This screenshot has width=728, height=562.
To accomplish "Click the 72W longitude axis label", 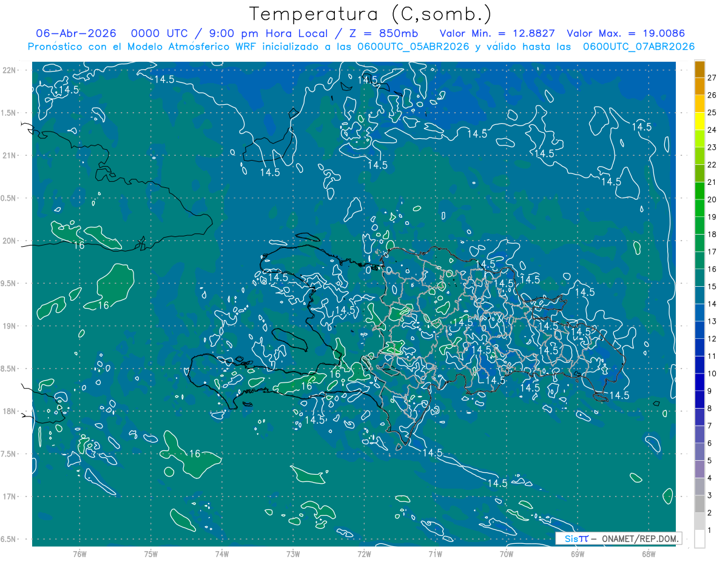I will tap(364, 554).
